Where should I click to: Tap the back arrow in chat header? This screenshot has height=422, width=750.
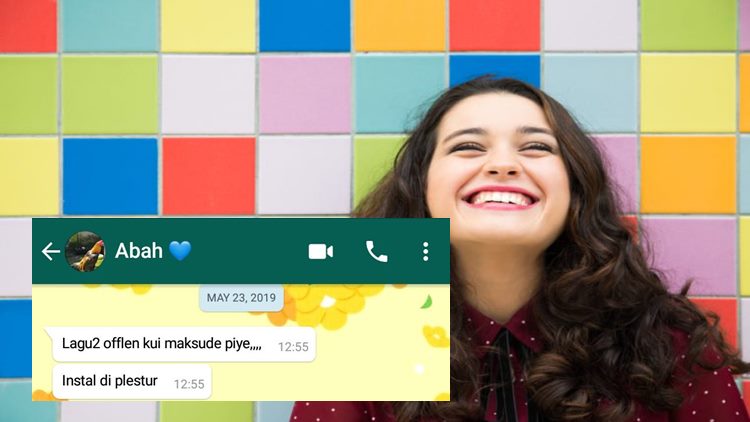[51, 252]
